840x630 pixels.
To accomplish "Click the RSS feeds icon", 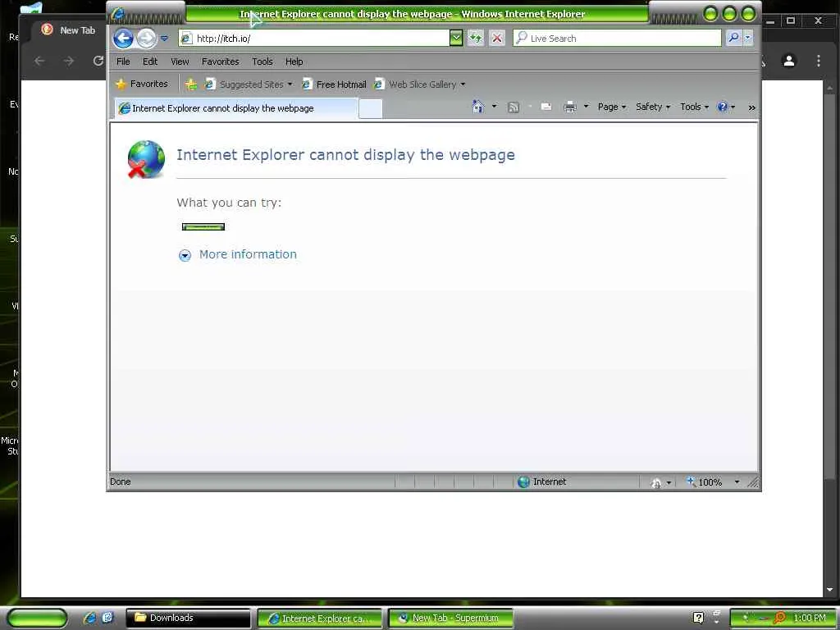I will 514,107.
